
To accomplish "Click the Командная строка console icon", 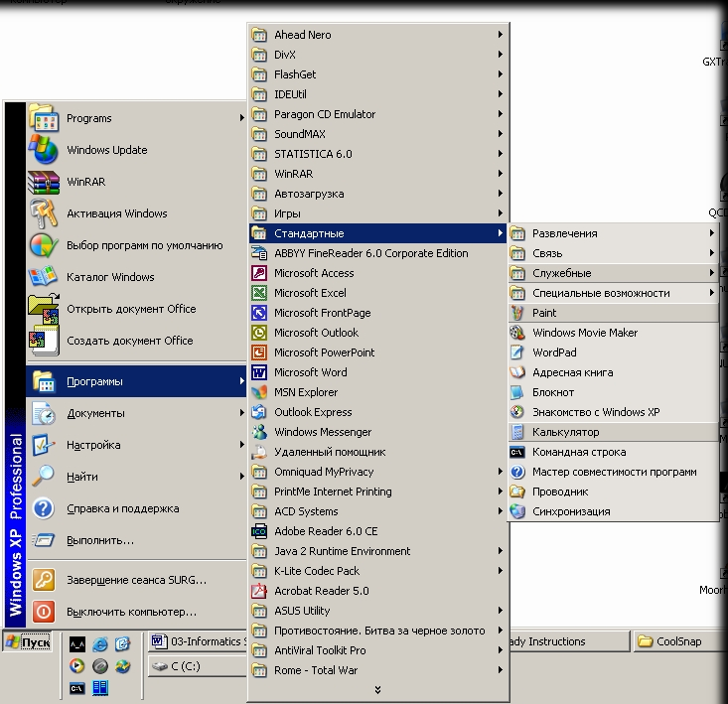I will tap(517, 452).
